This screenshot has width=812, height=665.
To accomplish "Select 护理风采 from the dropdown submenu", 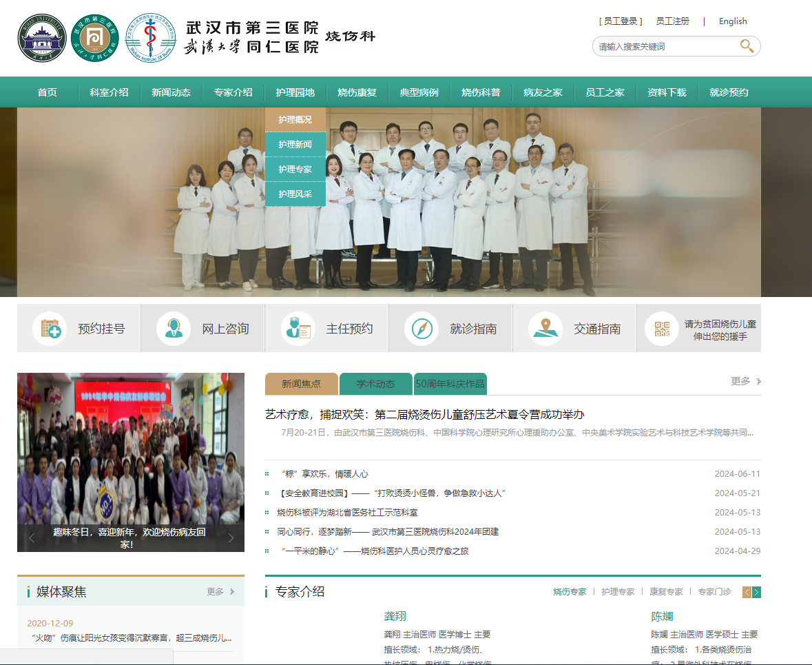I will point(295,194).
